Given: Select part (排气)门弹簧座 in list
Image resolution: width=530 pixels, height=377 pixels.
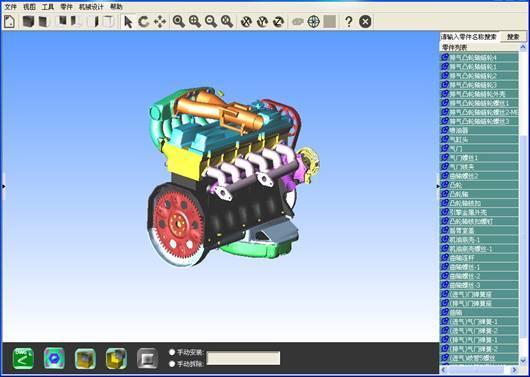Looking at the screenshot, I should [479, 304].
